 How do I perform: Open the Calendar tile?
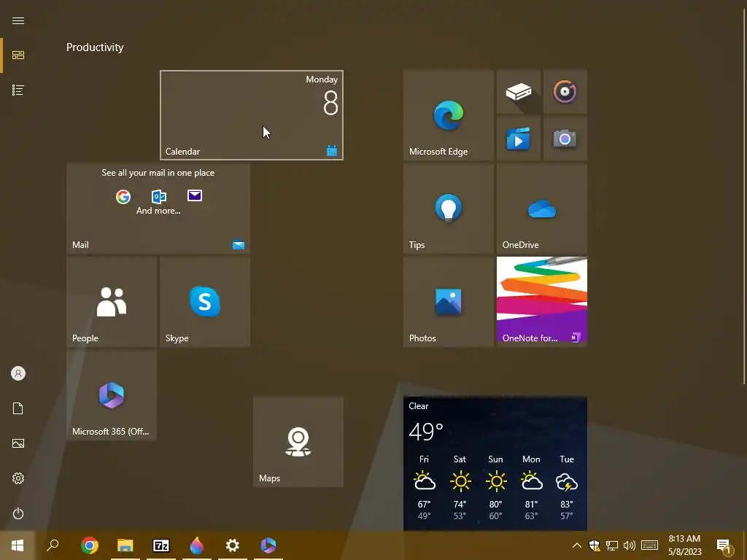point(252,114)
